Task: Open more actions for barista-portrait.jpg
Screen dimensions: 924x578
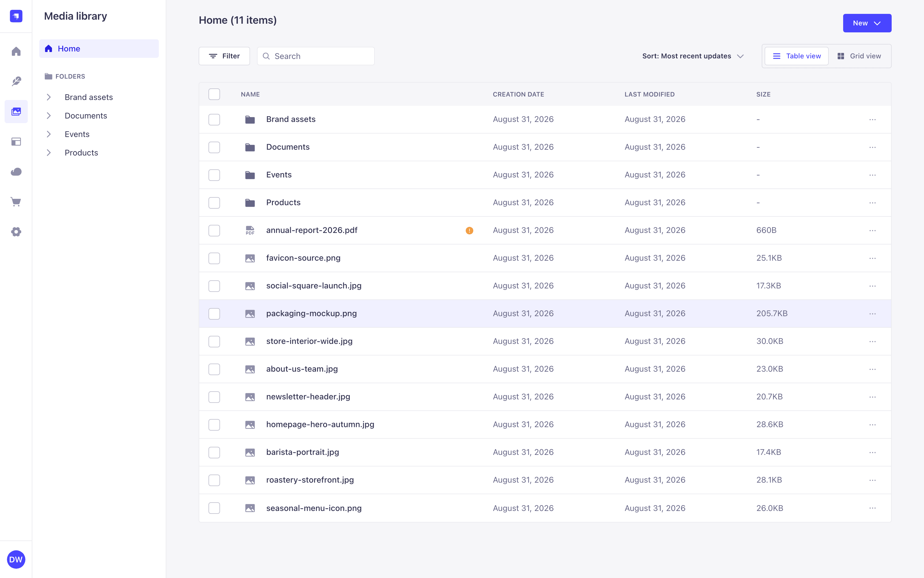Action: coord(872,453)
